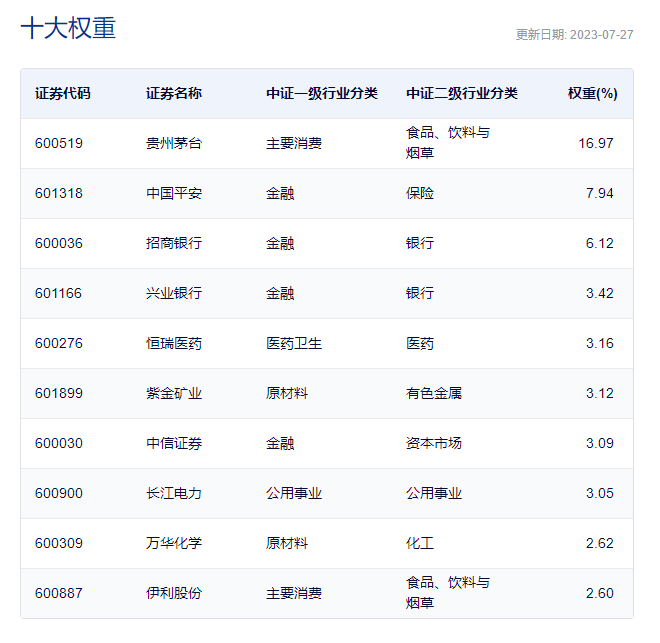Image resolution: width=660 pixels, height=643 pixels.
Task: Click the 十大权重 heading
Action: tap(68, 28)
